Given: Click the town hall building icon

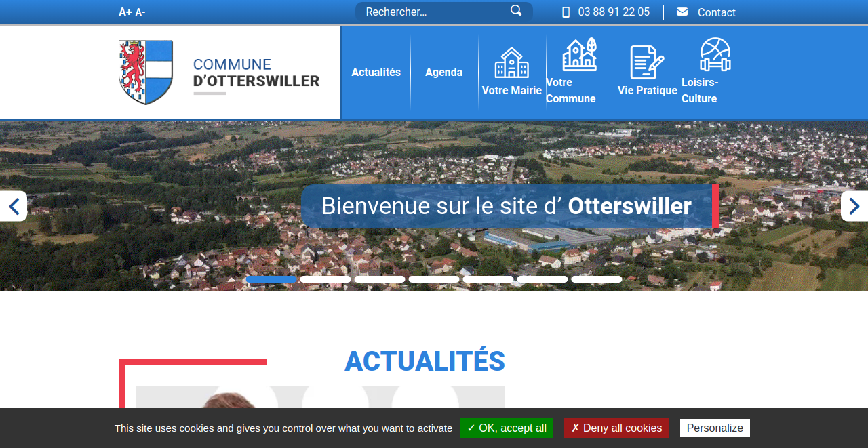Looking at the screenshot, I should pos(512,62).
